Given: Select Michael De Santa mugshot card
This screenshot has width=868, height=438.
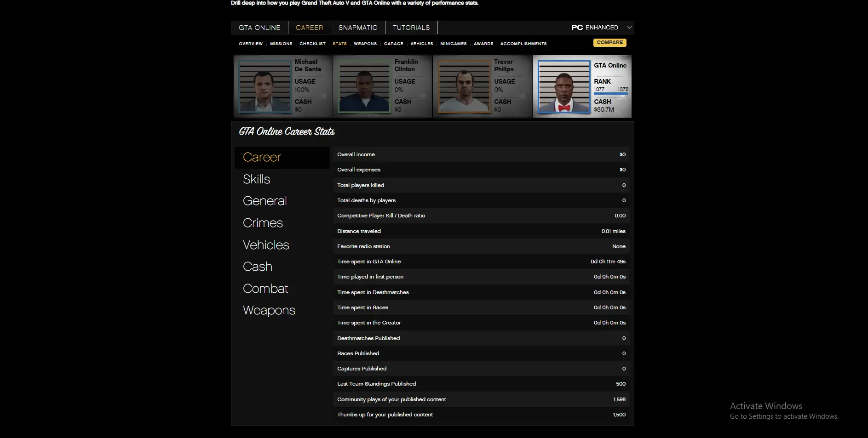Looking at the screenshot, I should (x=283, y=86).
